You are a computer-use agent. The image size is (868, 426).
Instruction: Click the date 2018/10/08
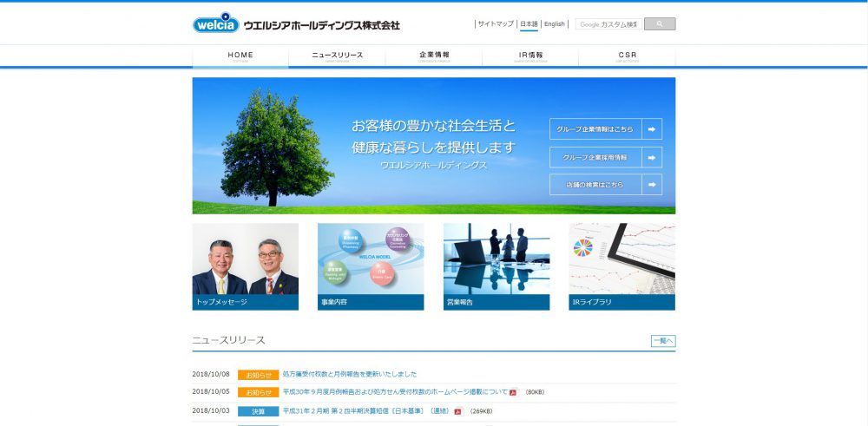coord(211,374)
